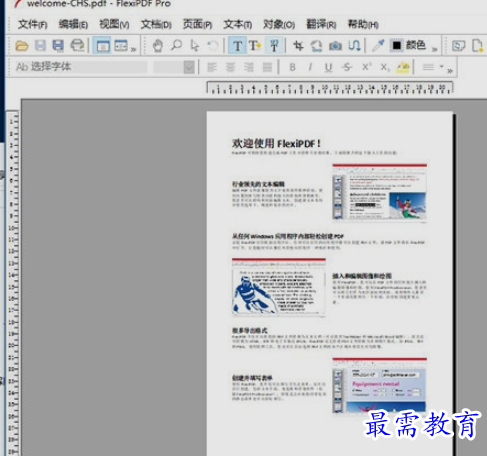The width and height of the screenshot is (487, 456).
Task: Justify text alignment
Action: 267,67
